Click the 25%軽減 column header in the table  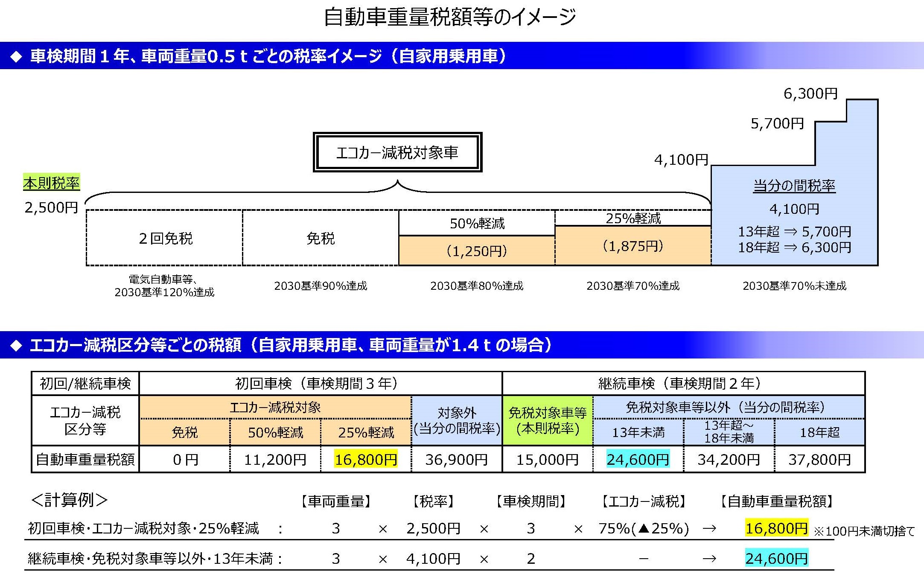coord(366,432)
